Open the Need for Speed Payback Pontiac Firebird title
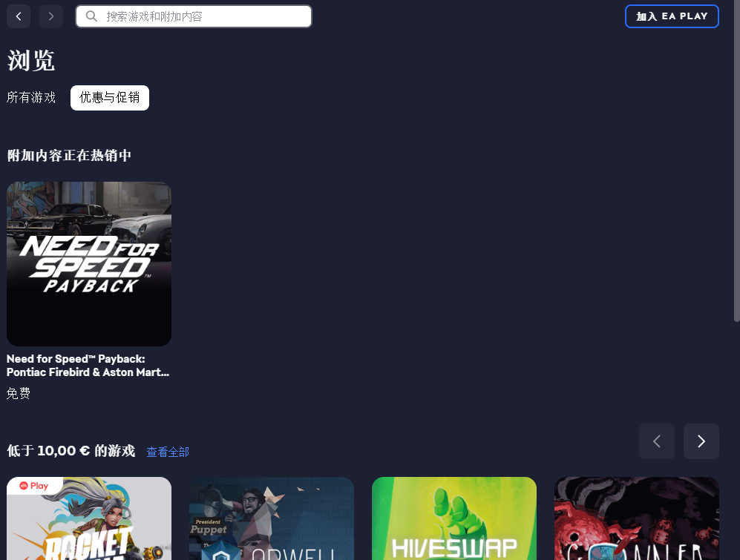This screenshot has width=740, height=560. coord(88,366)
